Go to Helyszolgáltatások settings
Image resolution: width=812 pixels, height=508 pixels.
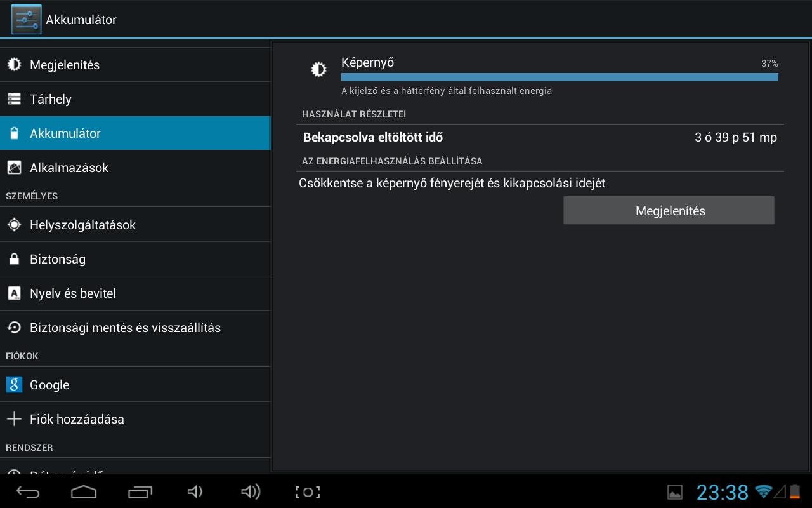(x=82, y=225)
